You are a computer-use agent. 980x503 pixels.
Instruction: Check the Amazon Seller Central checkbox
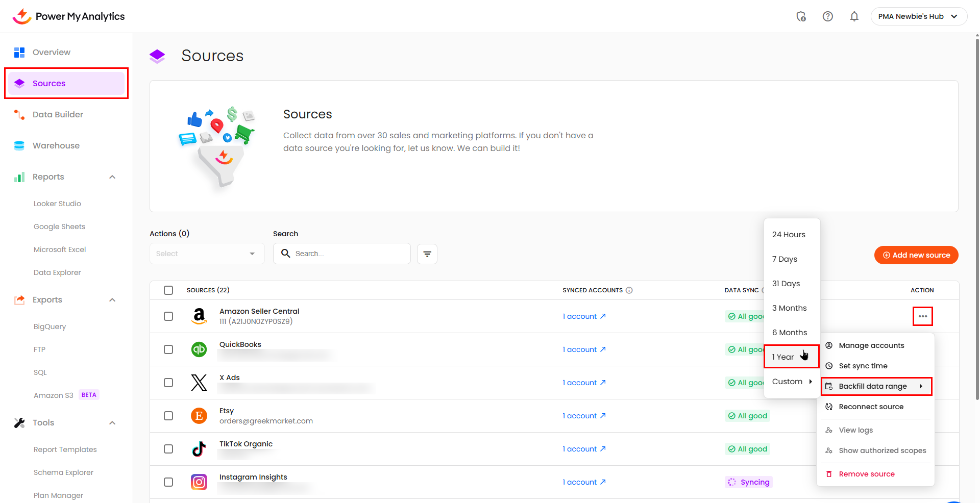pos(168,316)
